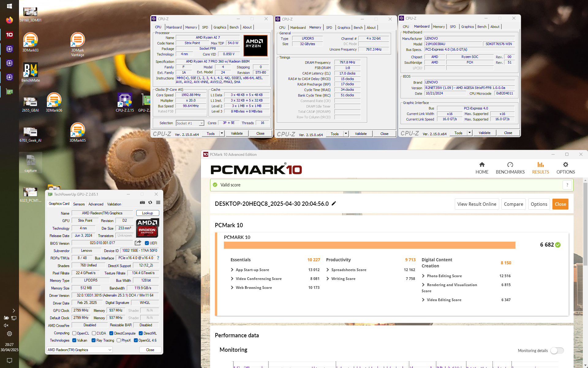
Task: Open the 3DMark03 desktop shortcut
Action: point(30,42)
